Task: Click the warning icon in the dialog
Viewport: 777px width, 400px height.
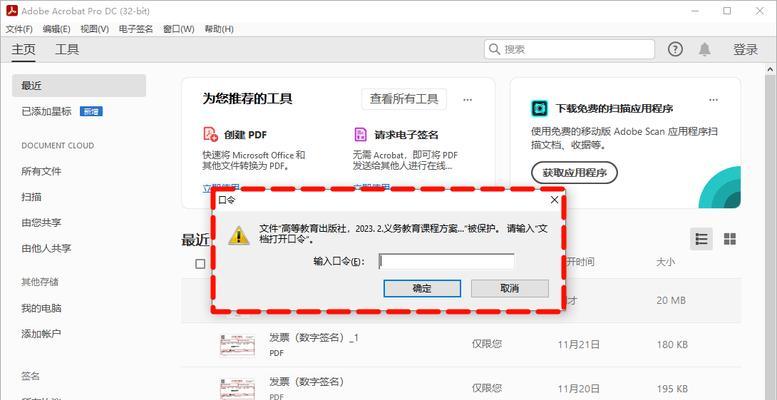Action: point(238,235)
